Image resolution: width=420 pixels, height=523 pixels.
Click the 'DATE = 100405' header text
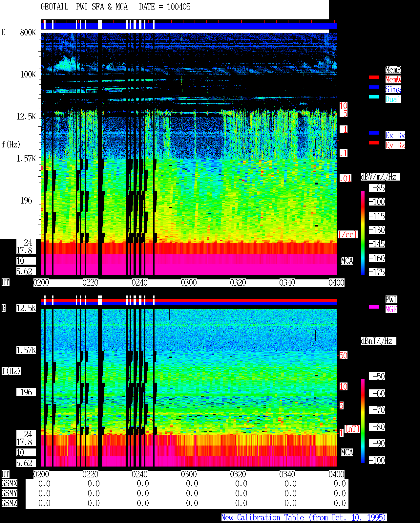click(x=165, y=7)
